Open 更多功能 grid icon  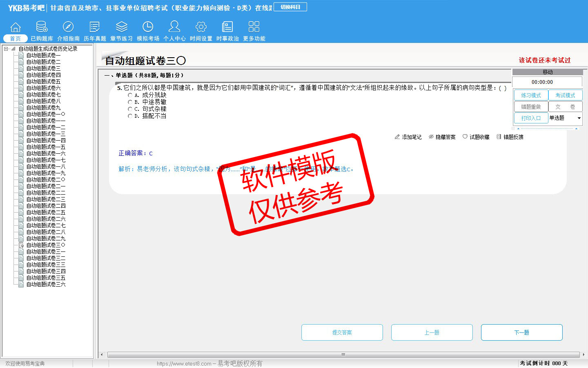point(254,27)
